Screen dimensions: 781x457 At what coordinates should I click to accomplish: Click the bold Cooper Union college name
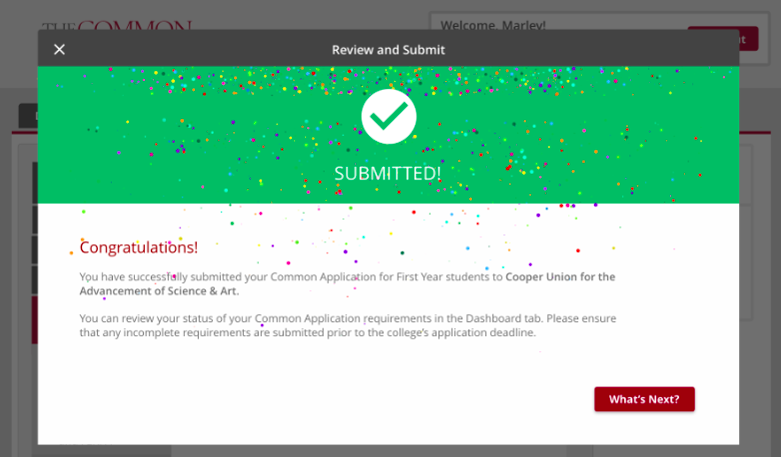coord(560,276)
